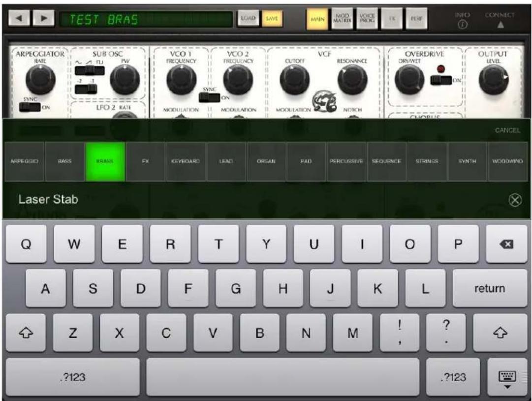The image size is (532, 401).
Task: Tap the L key
Action: [425, 288]
